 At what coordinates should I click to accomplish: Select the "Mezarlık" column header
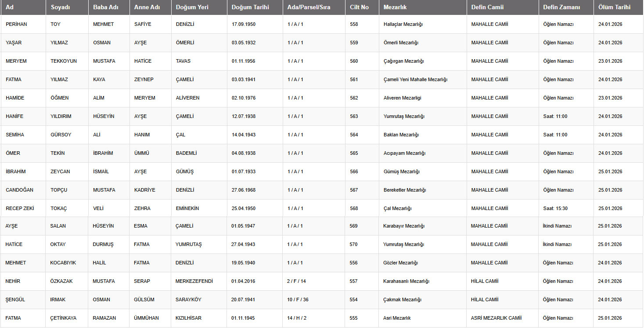click(x=395, y=7)
